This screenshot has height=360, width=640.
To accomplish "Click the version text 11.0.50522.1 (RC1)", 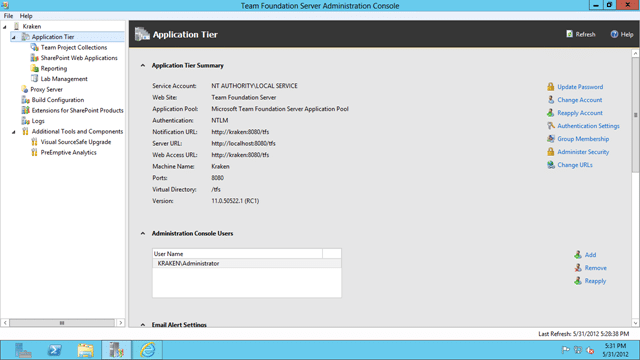I will tap(235, 201).
